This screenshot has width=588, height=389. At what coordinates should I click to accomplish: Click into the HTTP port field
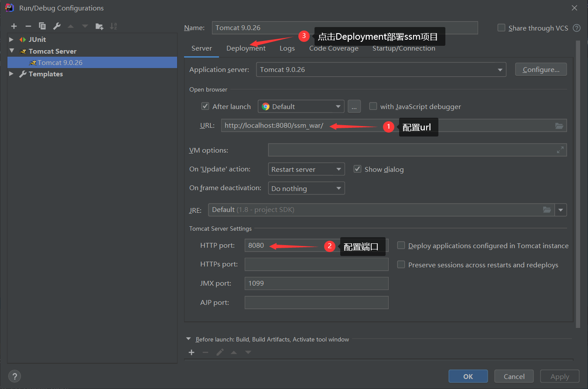[316, 245]
